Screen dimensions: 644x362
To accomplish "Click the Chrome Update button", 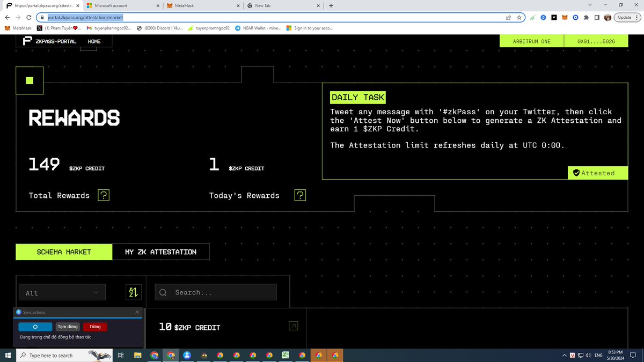I will 627,17.
